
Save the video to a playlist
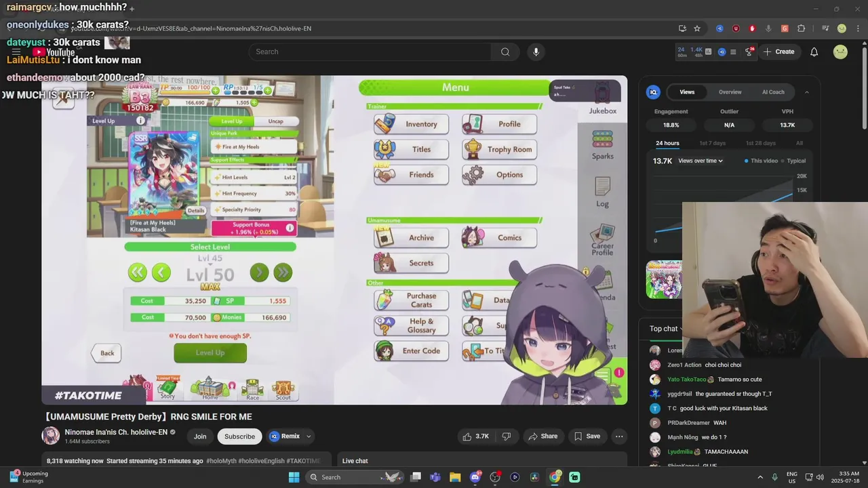point(587,436)
